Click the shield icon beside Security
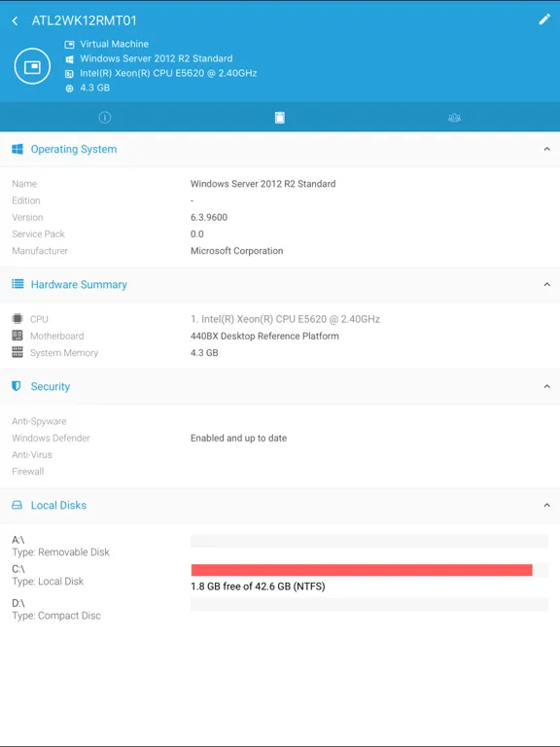This screenshot has width=560, height=747. 17,386
